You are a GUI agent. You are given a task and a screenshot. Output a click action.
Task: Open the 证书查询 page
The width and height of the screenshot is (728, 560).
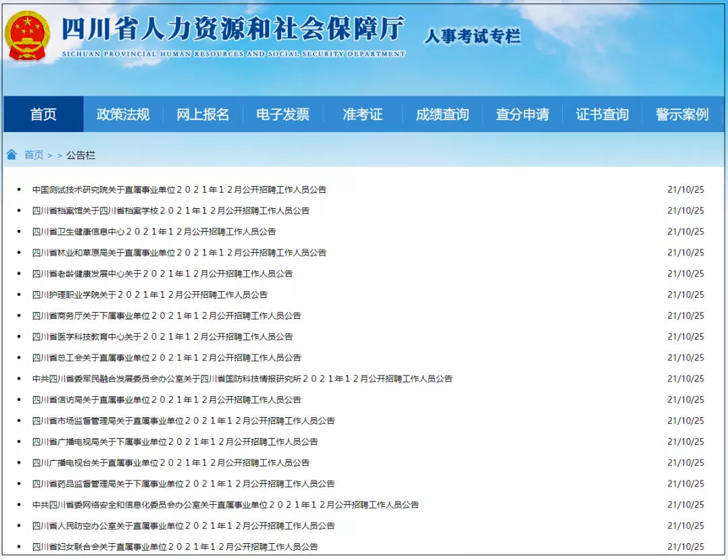coord(602,115)
